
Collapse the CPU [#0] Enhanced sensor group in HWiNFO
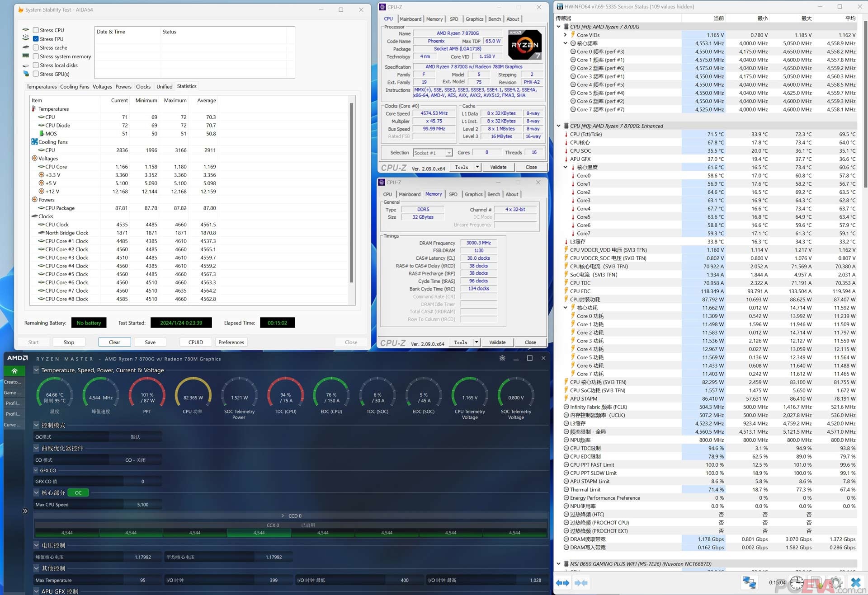[559, 126]
